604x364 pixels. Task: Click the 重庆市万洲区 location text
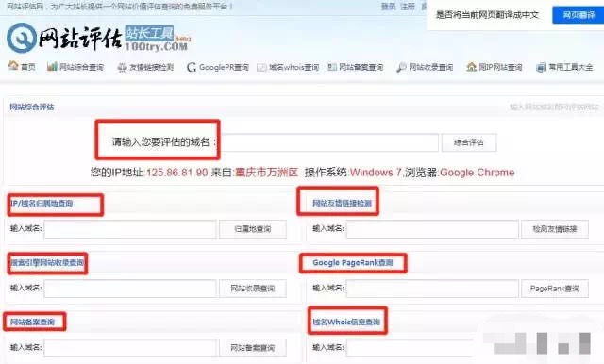[266, 173]
